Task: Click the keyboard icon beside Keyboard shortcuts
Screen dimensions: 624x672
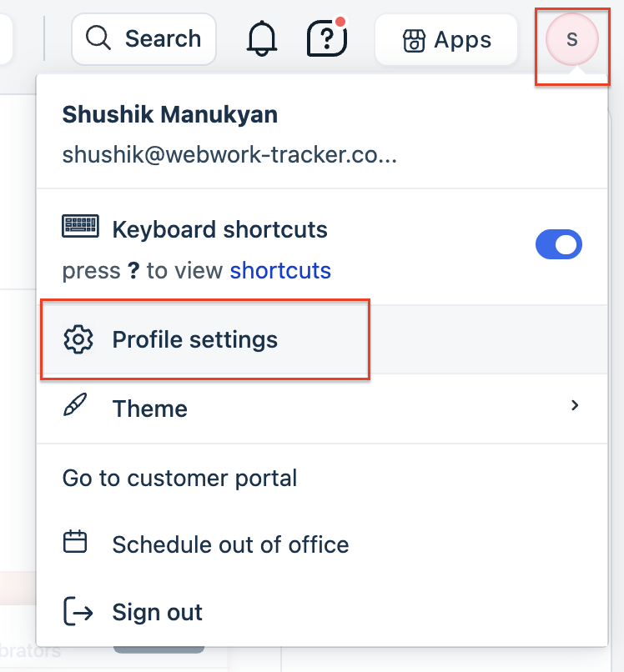Action: point(81,226)
